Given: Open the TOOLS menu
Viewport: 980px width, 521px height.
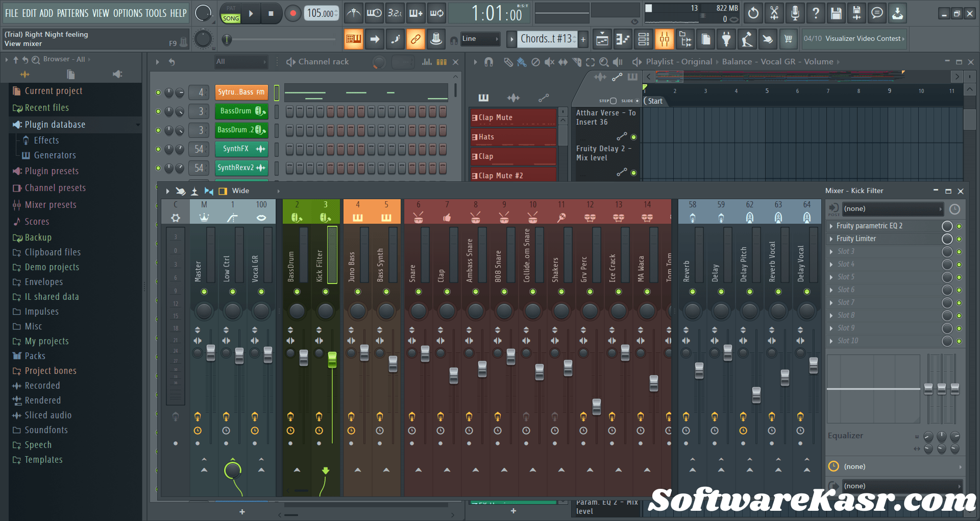Looking at the screenshot, I should (x=156, y=13).
